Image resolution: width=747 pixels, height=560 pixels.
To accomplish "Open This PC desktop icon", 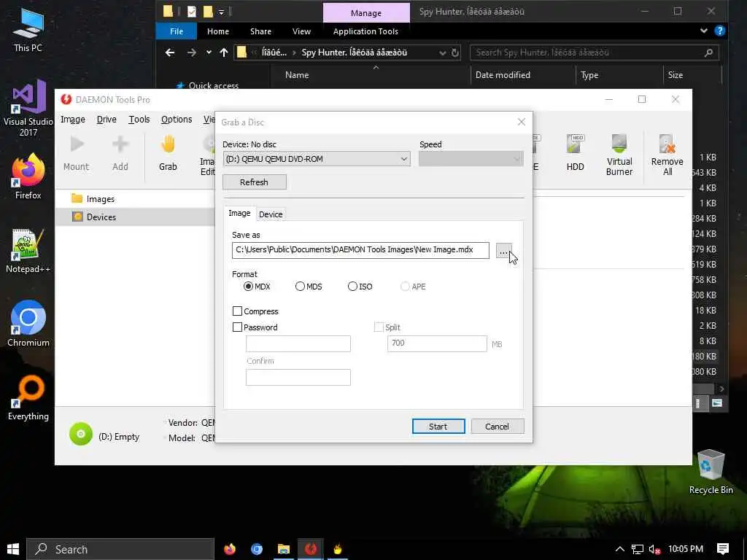I will [x=28, y=29].
